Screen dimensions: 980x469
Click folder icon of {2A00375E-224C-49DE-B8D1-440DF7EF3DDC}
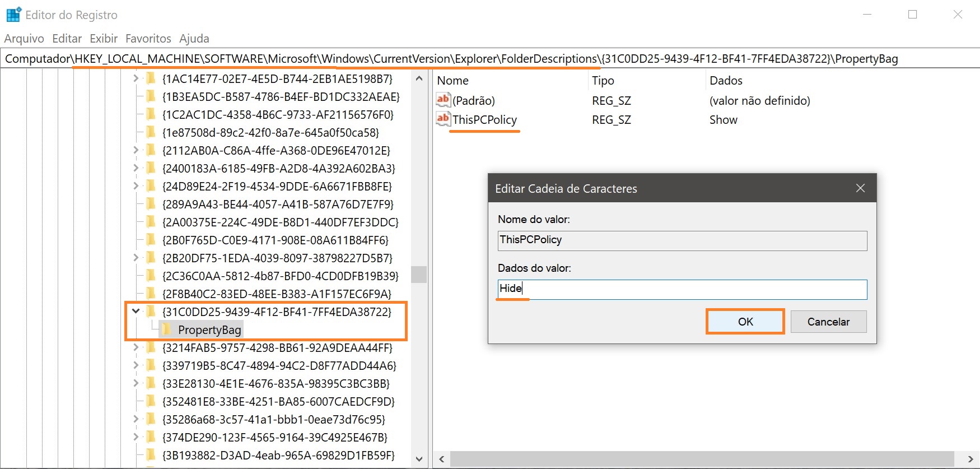point(151,222)
